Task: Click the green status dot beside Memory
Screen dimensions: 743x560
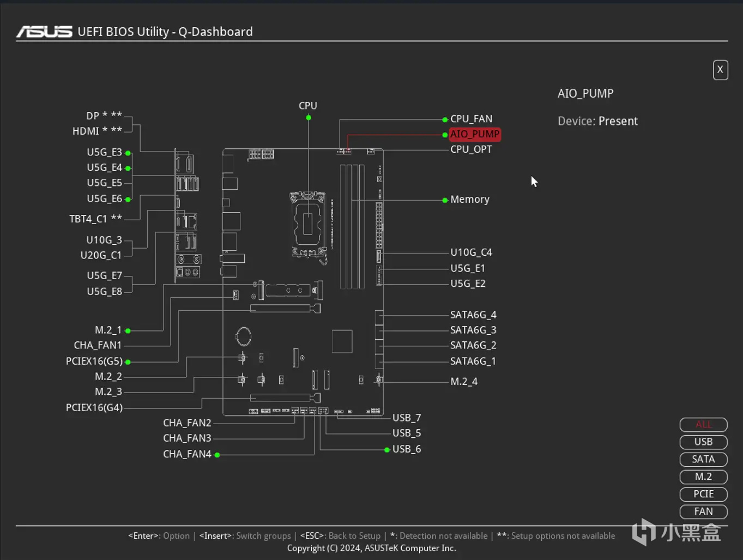Action: click(x=445, y=201)
